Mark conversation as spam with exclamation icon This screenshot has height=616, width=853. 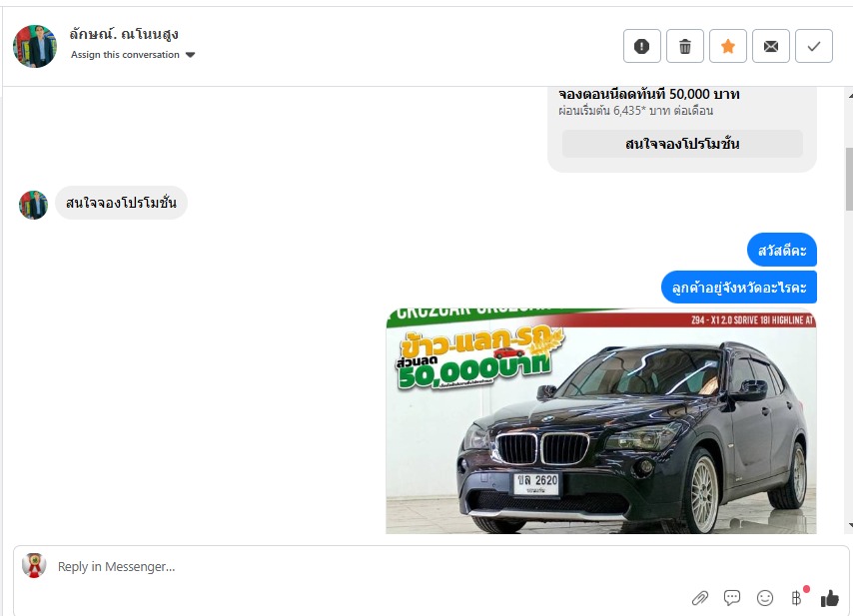(x=642, y=46)
